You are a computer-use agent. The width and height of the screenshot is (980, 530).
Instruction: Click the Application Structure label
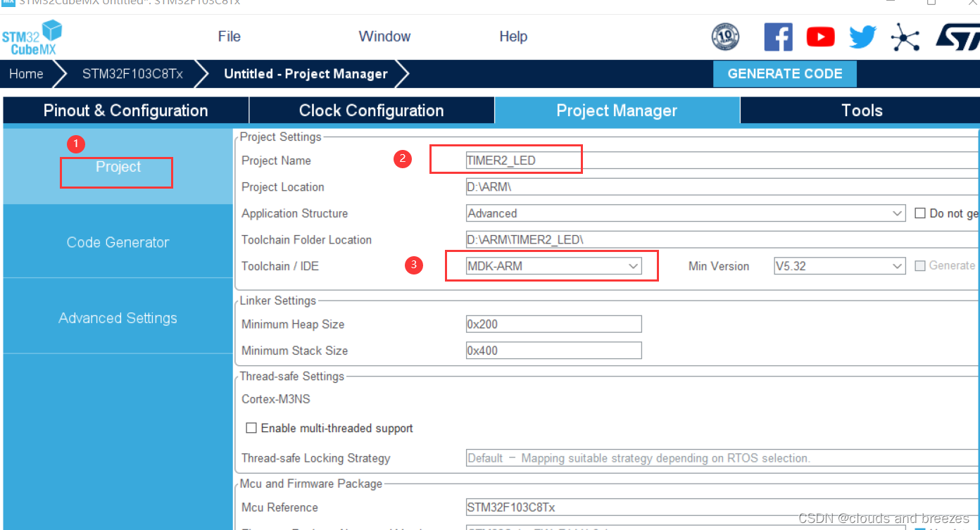coord(294,213)
